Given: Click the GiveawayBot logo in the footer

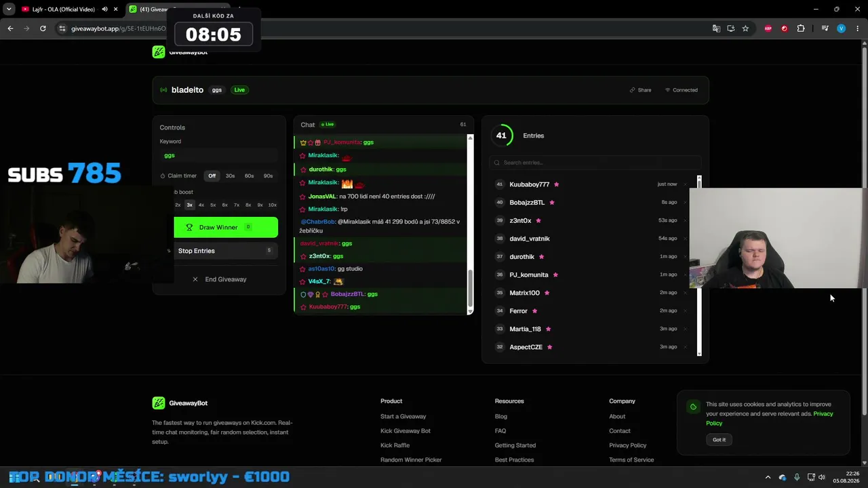Looking at the screenshot, I should (158, 403).
